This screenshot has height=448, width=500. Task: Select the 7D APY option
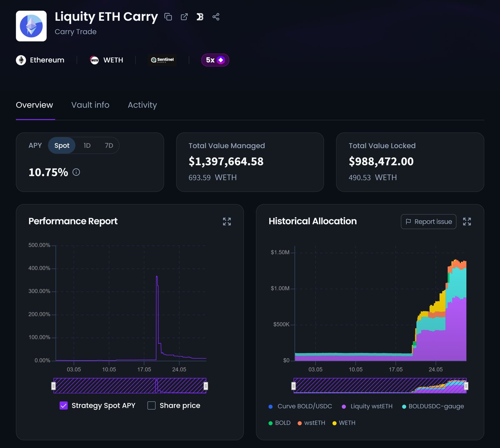point(109,145)
